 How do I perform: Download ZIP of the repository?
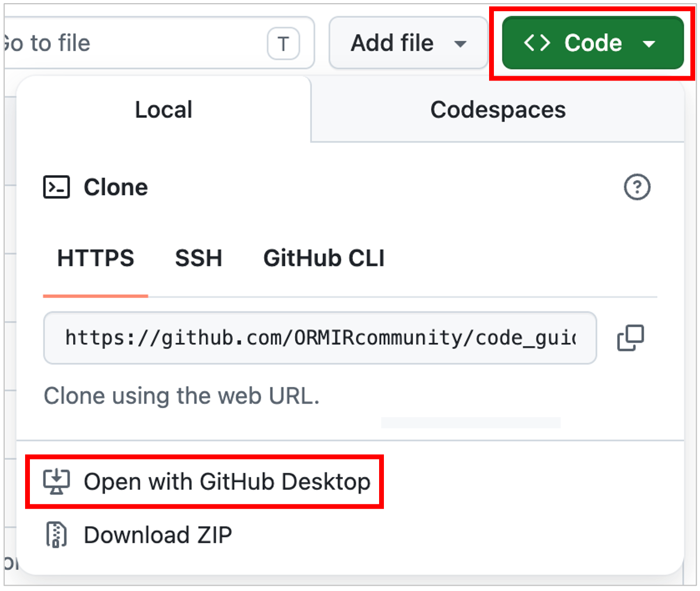click(158, 535)
